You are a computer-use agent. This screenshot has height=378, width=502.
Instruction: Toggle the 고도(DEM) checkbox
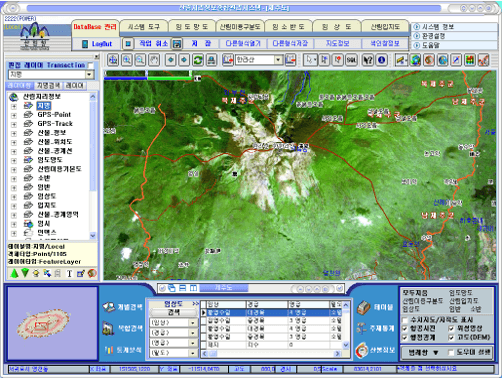(451, 338)
